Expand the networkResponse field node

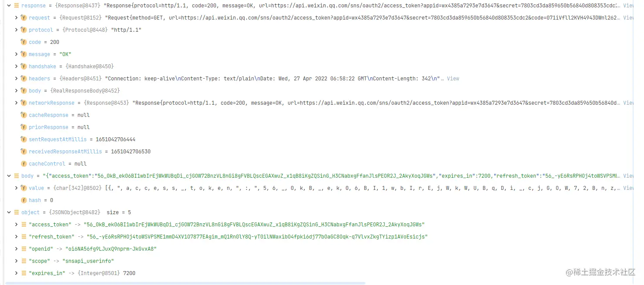click(x=17, y=103)
